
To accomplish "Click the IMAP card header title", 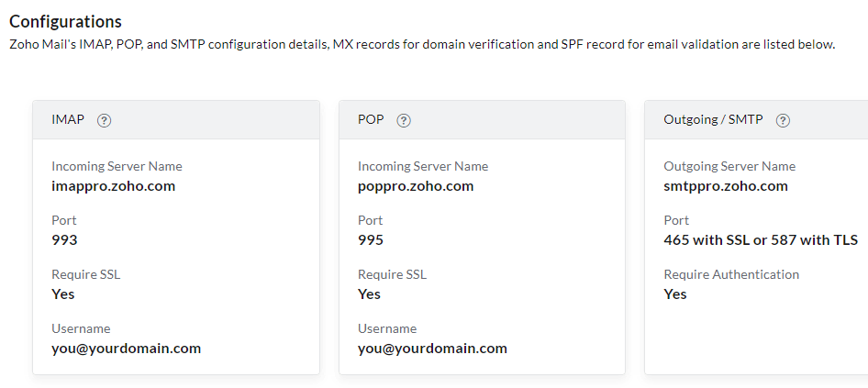I will [x=68, y=120].
